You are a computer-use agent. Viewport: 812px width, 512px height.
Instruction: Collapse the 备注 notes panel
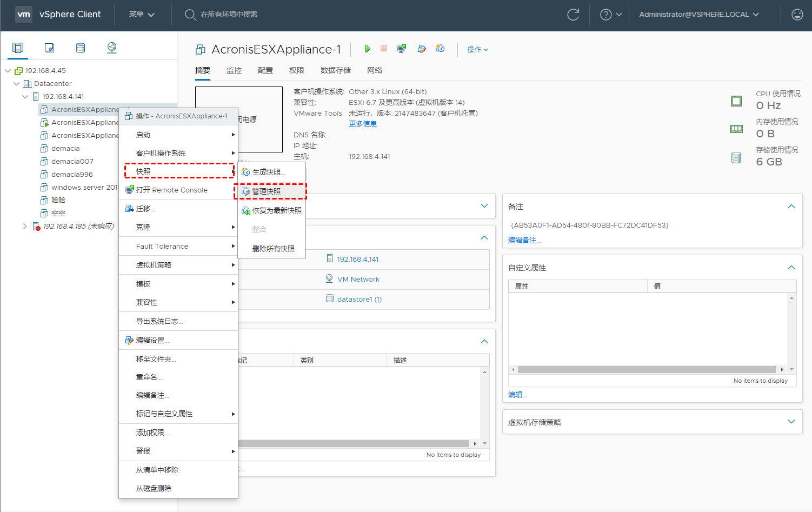tap(791, 207)
